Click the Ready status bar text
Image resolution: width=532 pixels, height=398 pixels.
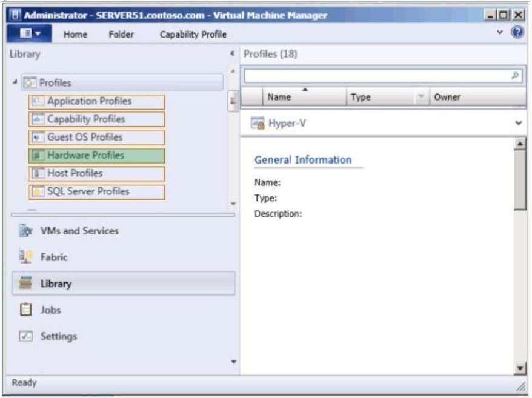coord(24,382)
